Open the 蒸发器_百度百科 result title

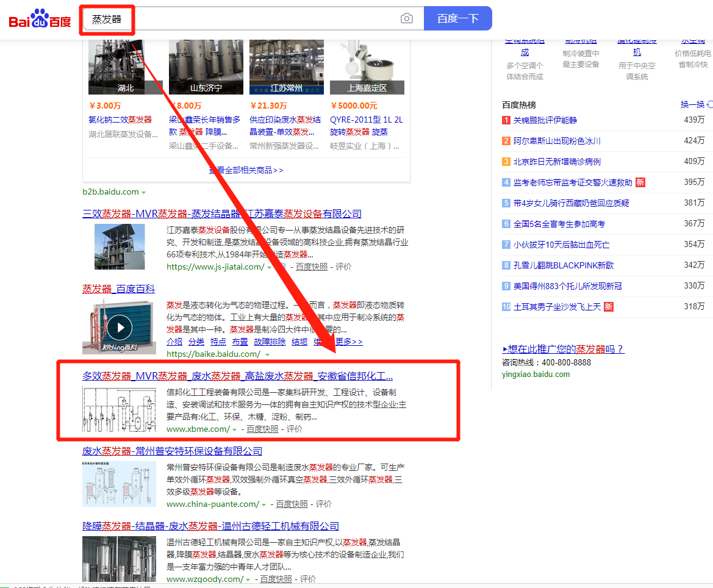pos(119,289)
